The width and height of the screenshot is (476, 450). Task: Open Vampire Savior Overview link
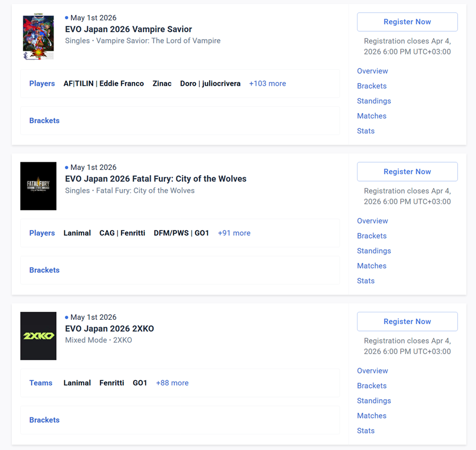coord(373,71)
